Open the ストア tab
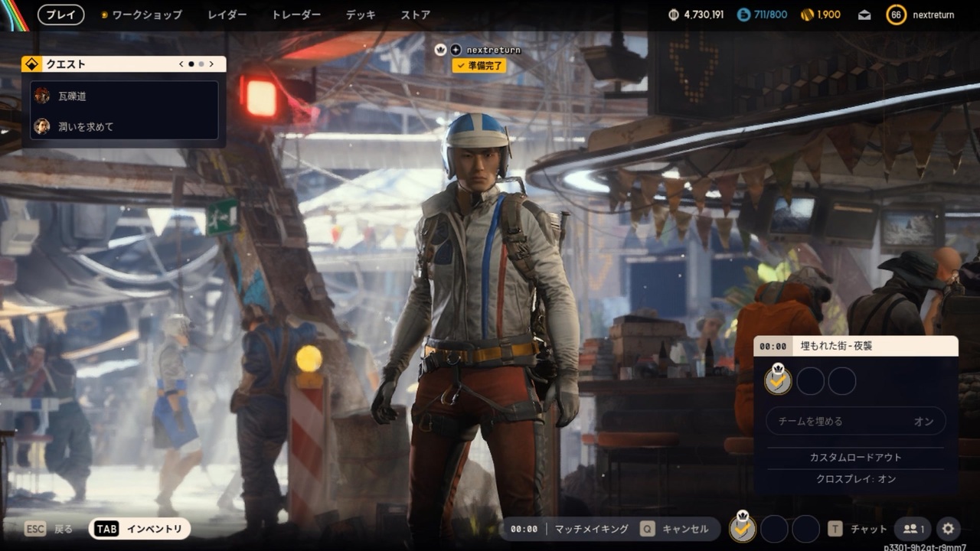980x551 pixels. click(x=416, y=15)
